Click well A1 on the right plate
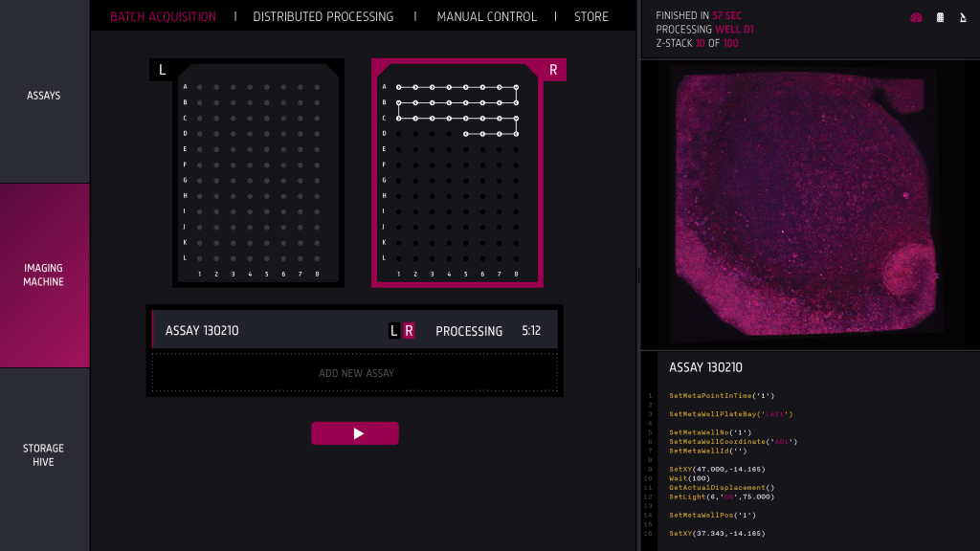The width and height of the screenshot is (980, 551). click(398, 87)
